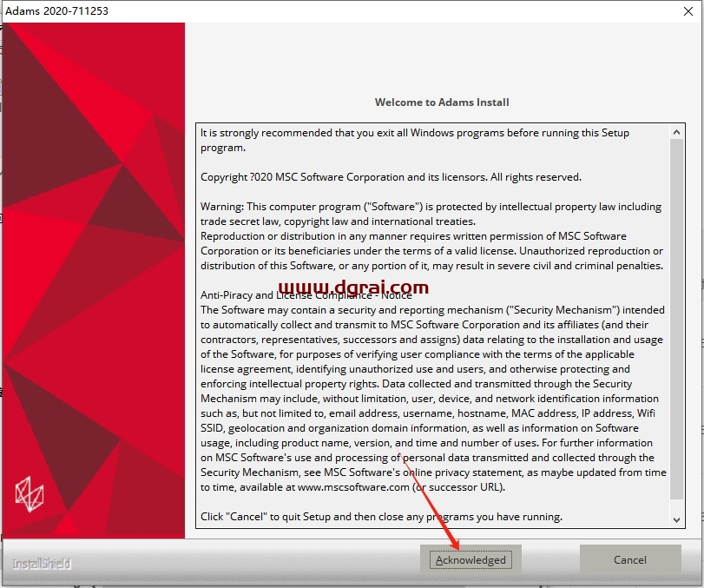Click the MSC logo on the red panel
704x588 pixels.
click(30, 494)
